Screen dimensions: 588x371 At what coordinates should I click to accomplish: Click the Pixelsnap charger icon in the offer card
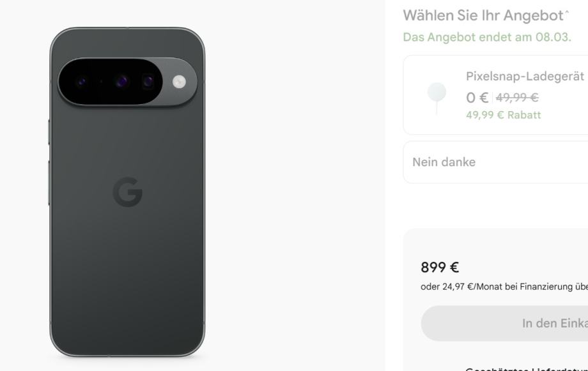tap(437, 98)
